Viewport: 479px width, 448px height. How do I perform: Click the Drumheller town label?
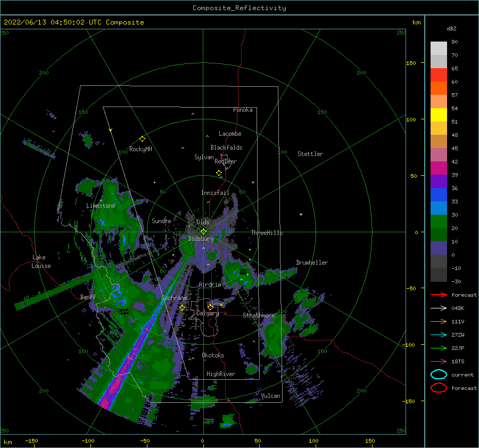pyautogui.click(x=312, y=263)
